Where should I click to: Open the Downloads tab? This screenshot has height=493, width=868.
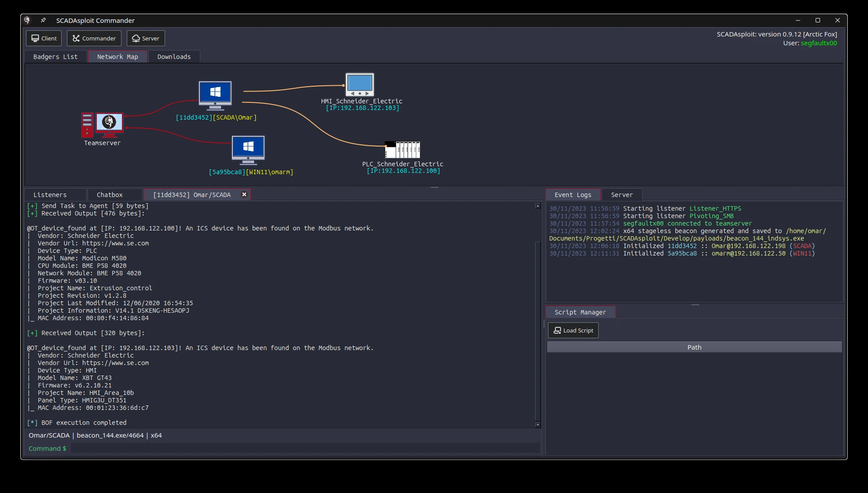174,57
